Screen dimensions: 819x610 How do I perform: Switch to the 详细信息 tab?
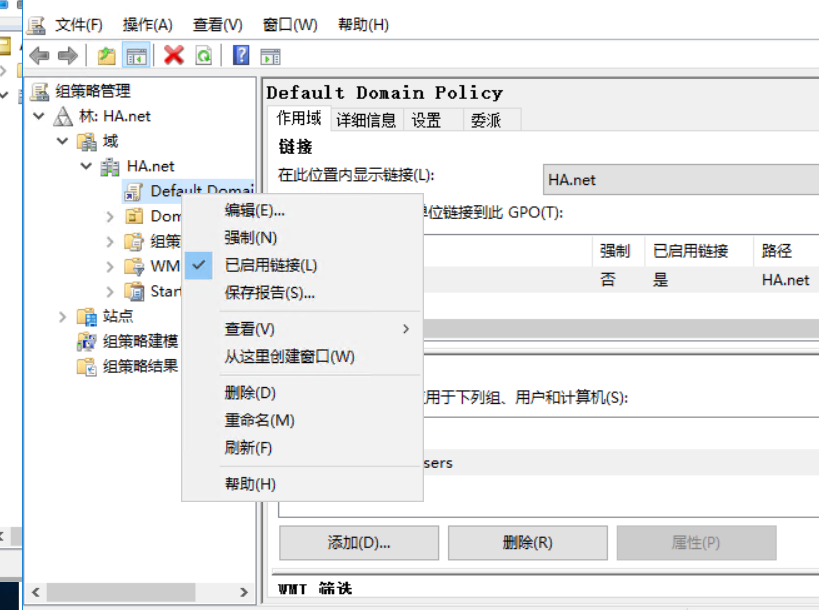(x=365, y=120)
